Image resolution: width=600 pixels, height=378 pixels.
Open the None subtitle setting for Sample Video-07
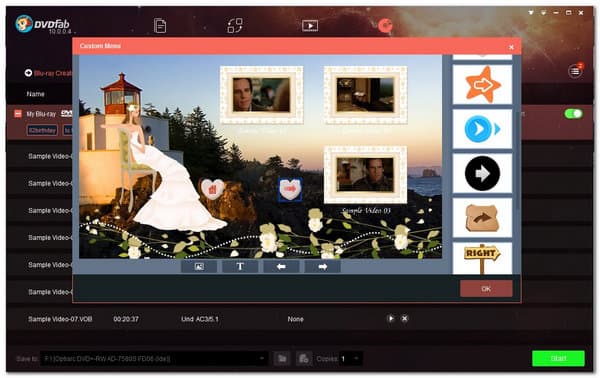pos(295,319)
